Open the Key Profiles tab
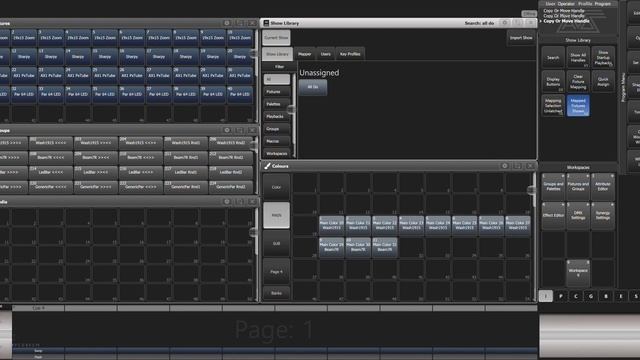 click(350, 54)
